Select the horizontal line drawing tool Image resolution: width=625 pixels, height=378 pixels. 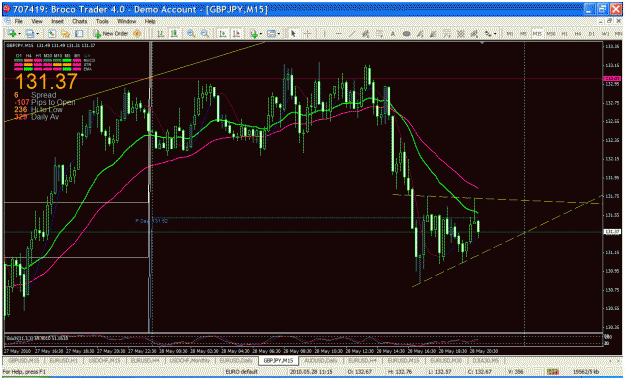[338, 34]
